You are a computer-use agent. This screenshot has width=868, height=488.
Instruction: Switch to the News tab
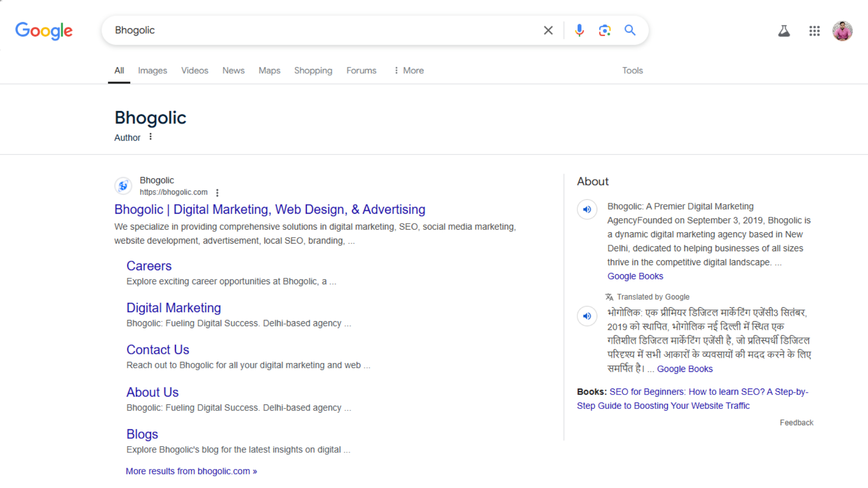coord(233,70)
